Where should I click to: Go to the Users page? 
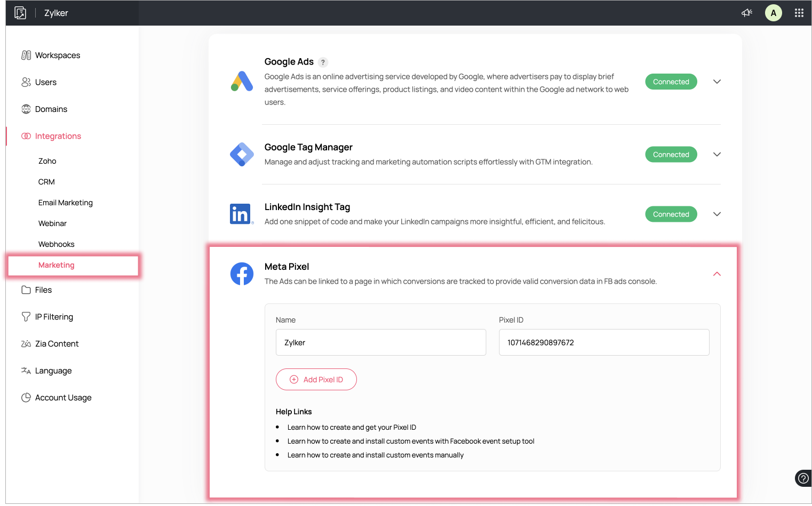46,82
